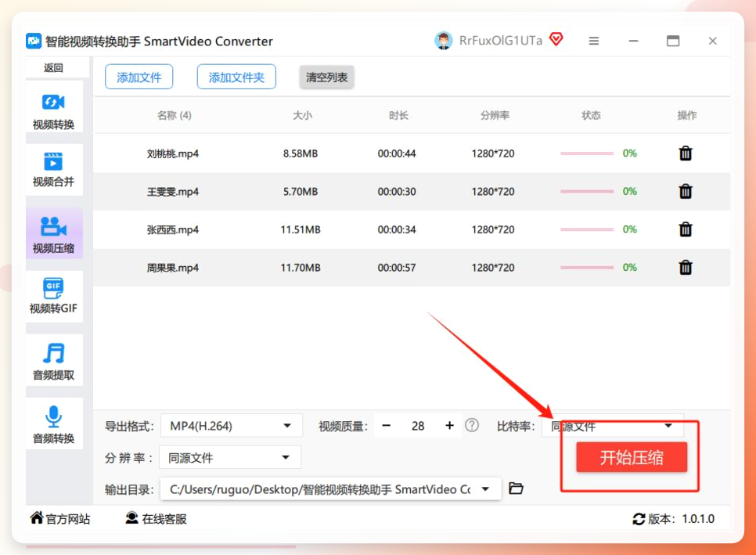Select the file name 张西西.mp4
756x555 pixels.
click(173, 229)
